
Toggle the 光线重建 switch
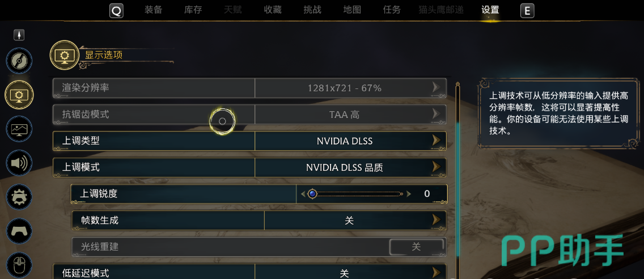click(x=416, y=247)
